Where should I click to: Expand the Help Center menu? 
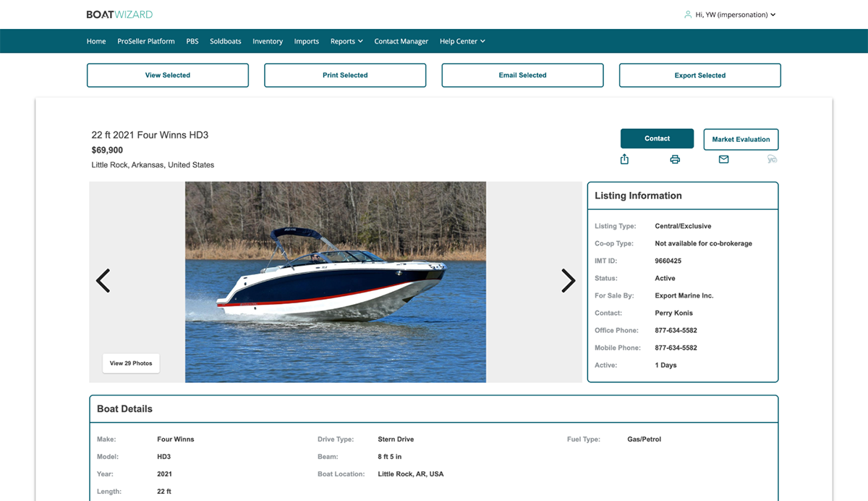coord(462,41)
